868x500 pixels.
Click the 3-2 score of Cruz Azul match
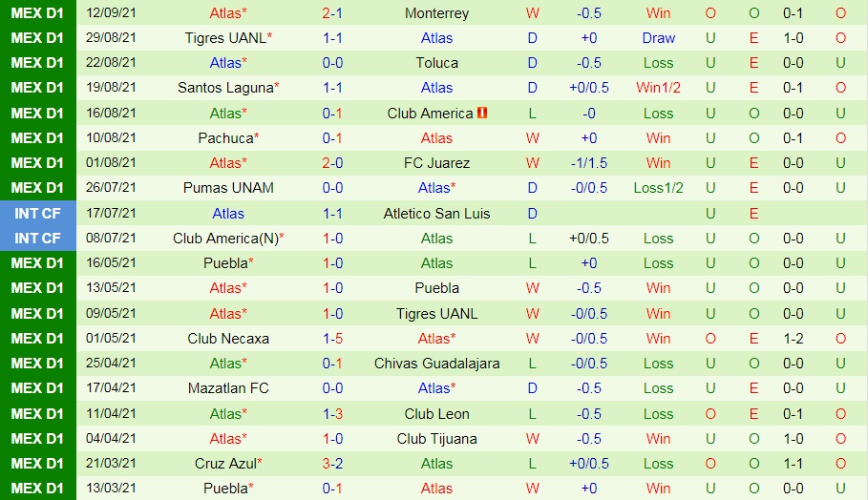pos(332,464)
